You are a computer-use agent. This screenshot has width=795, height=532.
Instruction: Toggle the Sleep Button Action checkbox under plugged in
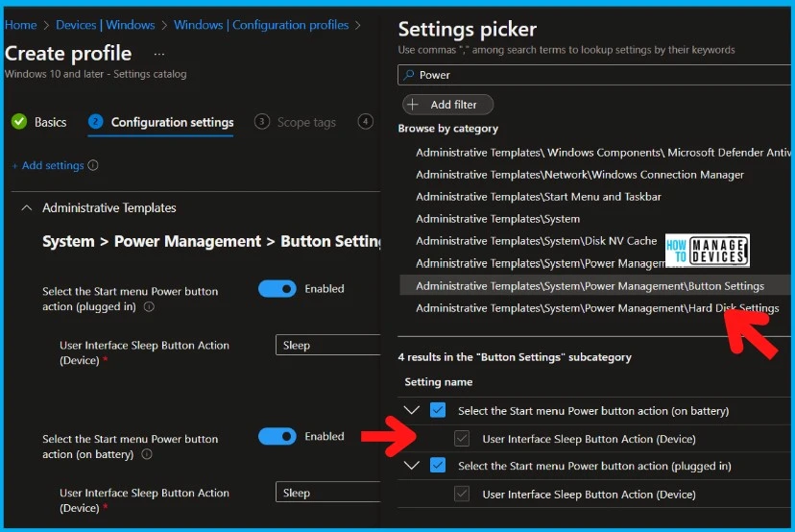tap(462, 494)
